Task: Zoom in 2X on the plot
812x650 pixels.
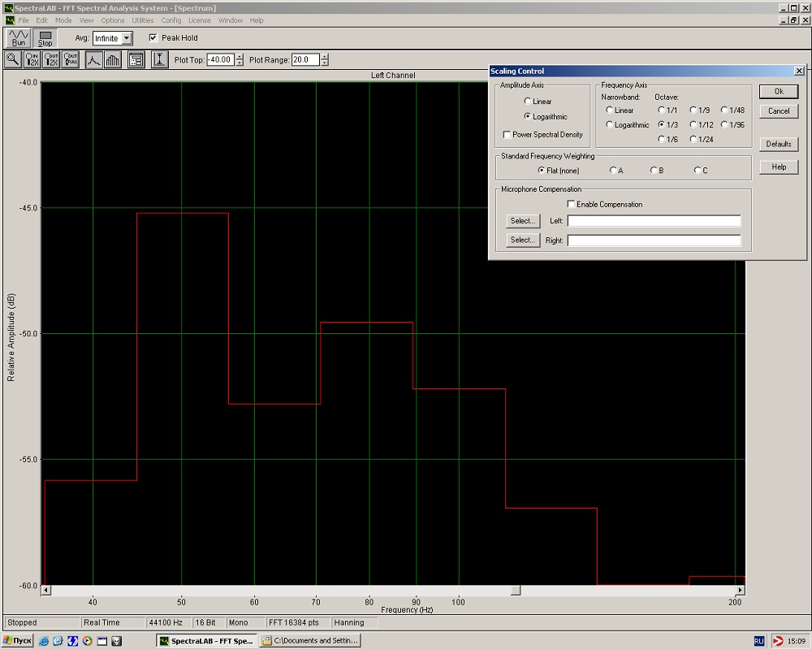Action: [x=32, y=59]
